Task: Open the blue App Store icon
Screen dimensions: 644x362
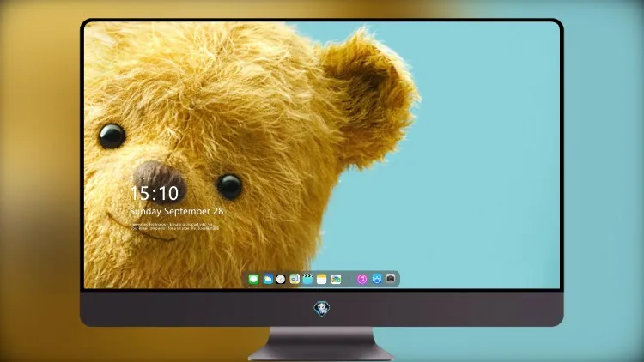Action: 377,279
